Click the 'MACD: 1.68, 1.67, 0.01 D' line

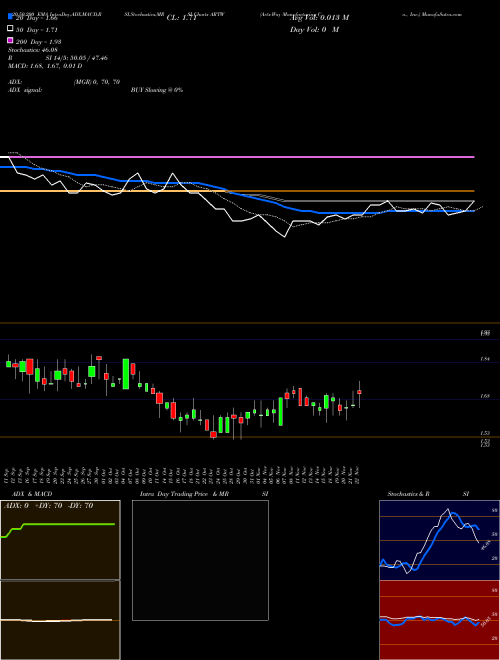(x=45, y=66)
